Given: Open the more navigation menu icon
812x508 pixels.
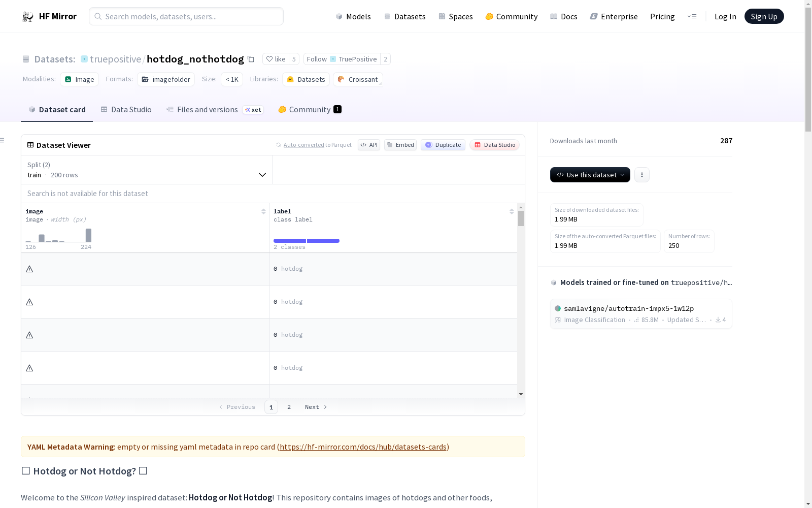Looking at the screenshot, I should (692, 16).
